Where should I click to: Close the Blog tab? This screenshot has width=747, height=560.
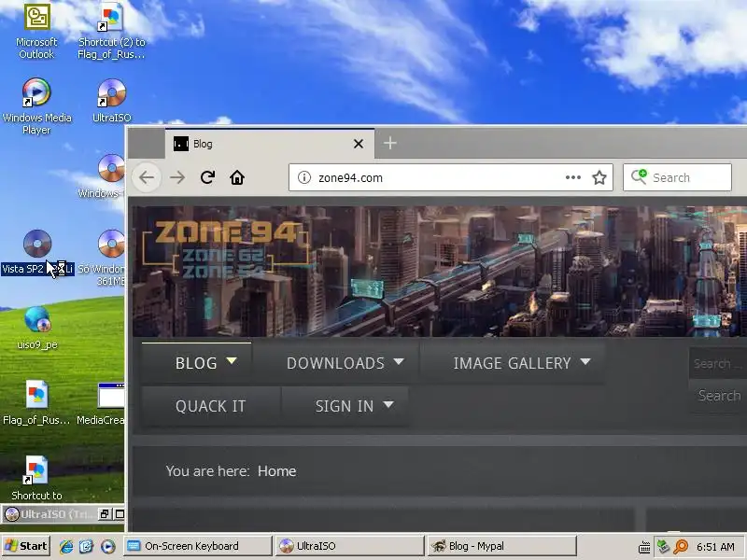tap(359, 144)
